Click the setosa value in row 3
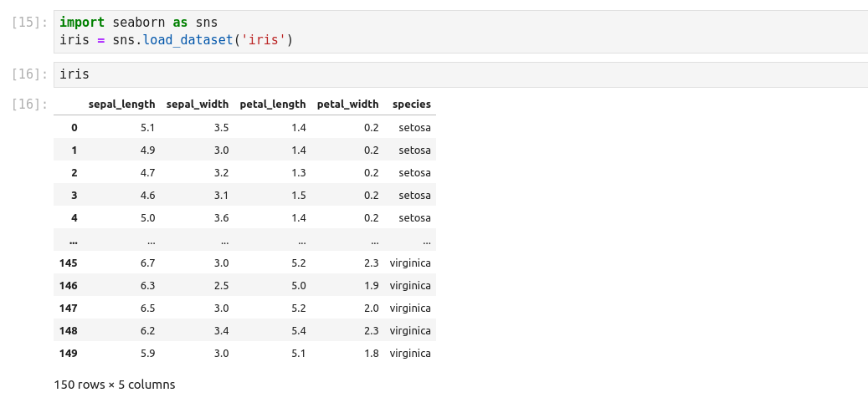 (x=414, y=196)
